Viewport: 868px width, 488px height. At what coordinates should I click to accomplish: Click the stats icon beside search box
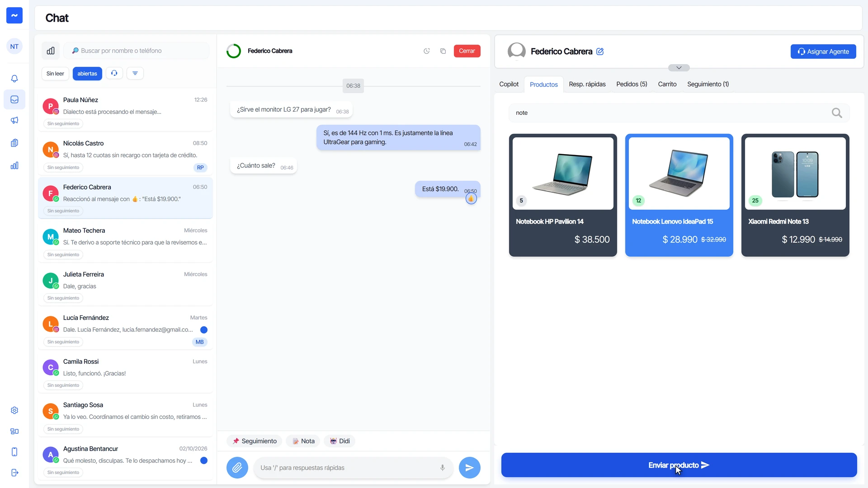(51, 51)
